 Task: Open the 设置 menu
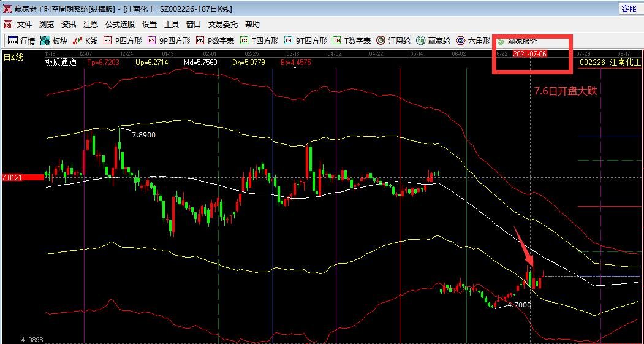point(150,25)
